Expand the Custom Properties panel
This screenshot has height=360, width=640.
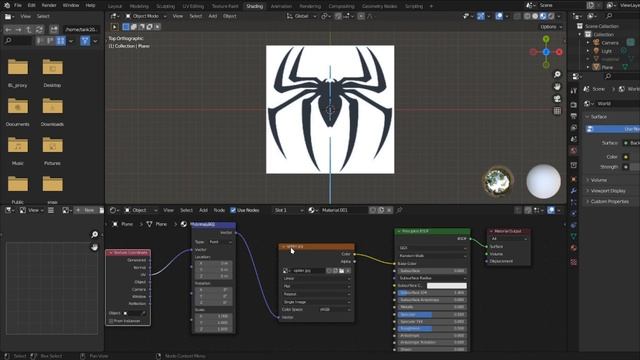tap(609, 201)
